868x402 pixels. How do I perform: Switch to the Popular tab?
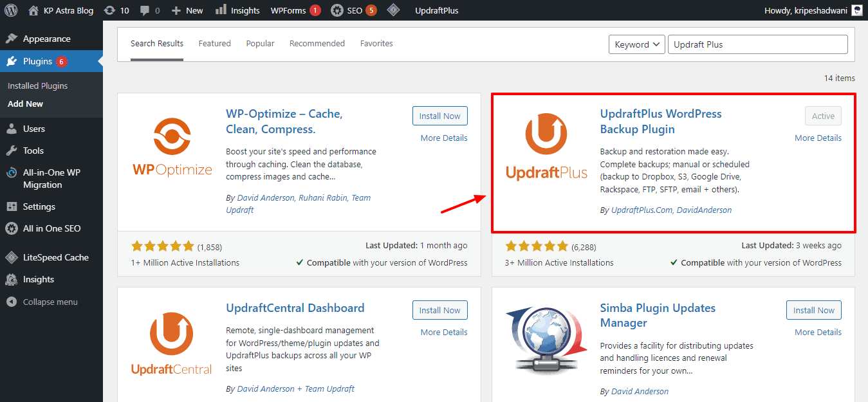pyautogui.click(x=260, y=44)
